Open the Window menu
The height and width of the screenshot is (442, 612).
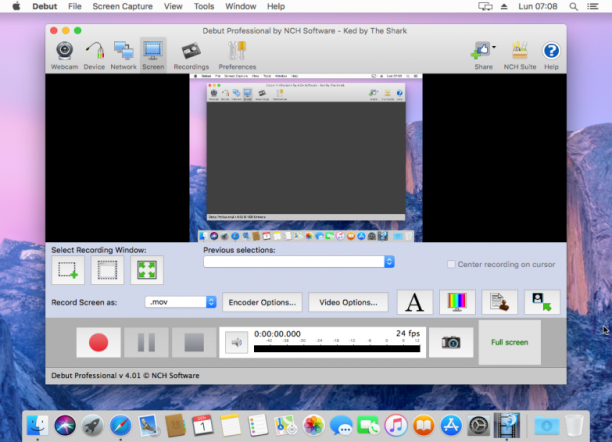coord(240,6)
